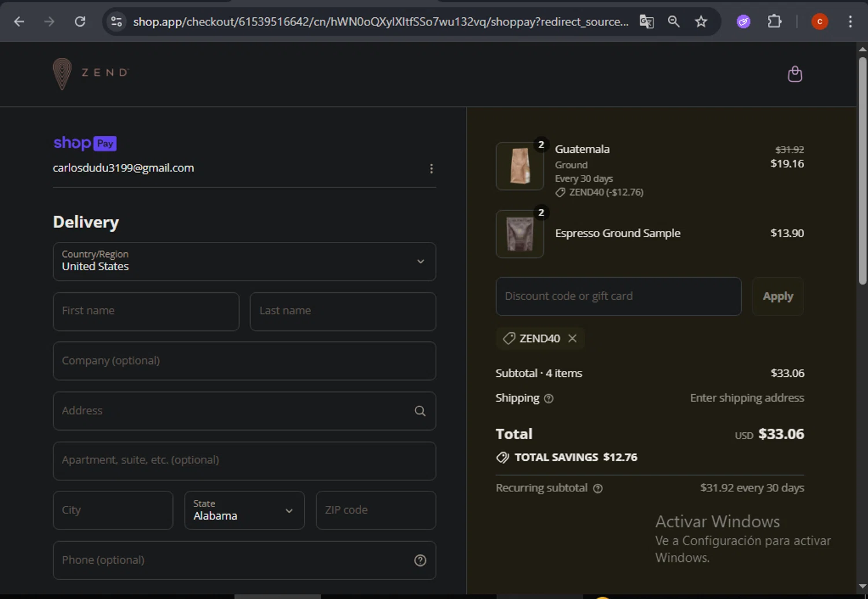Click the Espresso Ground Sample name
Image resolution: width=868 pixels, height=599 pixels.
tap(617, 233)
